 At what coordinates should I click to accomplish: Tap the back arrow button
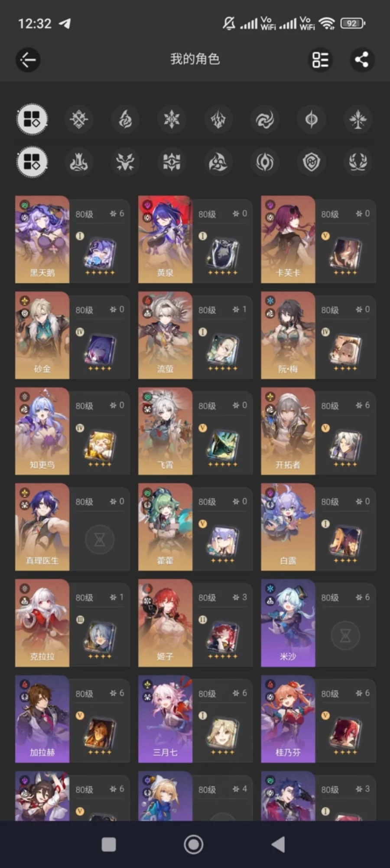28,60
